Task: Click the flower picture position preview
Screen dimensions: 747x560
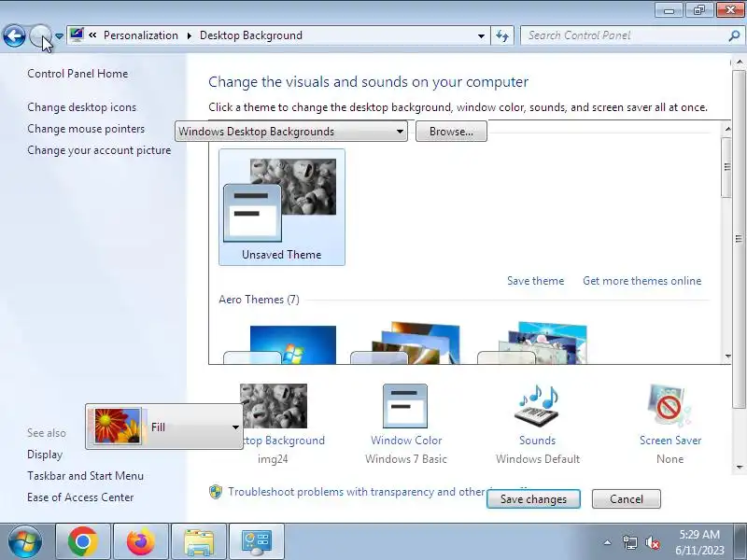Action: pyautogui.click(x=118, y=427)
